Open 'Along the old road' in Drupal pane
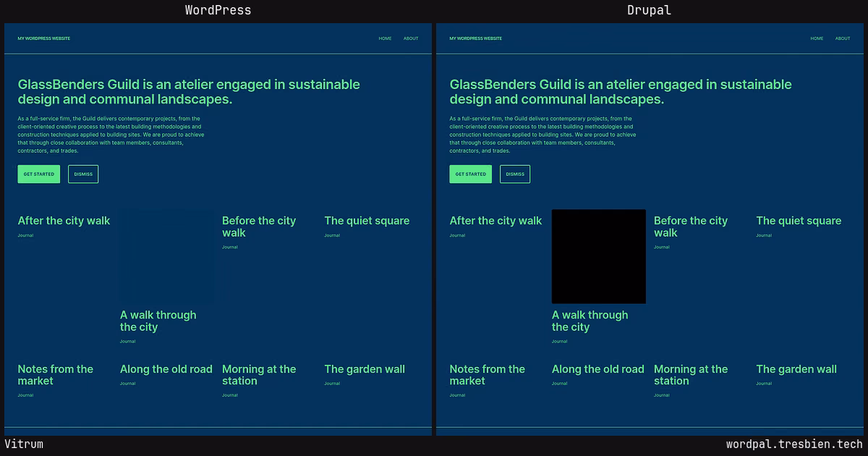This screenshot has height=456, width=868. click(598, 369)
